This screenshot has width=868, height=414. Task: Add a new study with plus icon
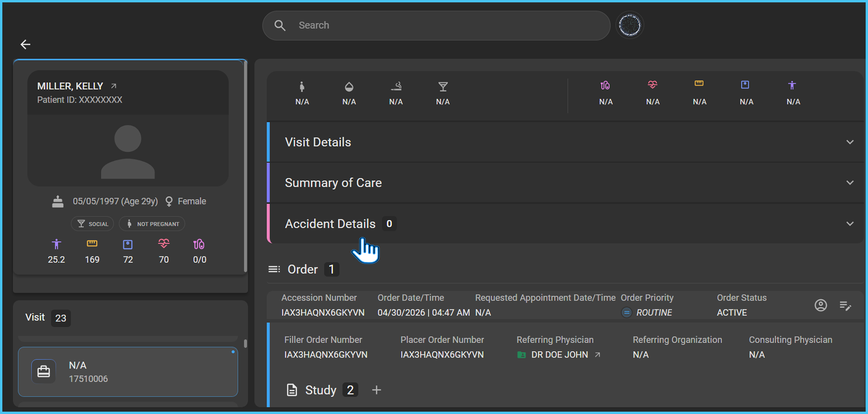[376, 390]
